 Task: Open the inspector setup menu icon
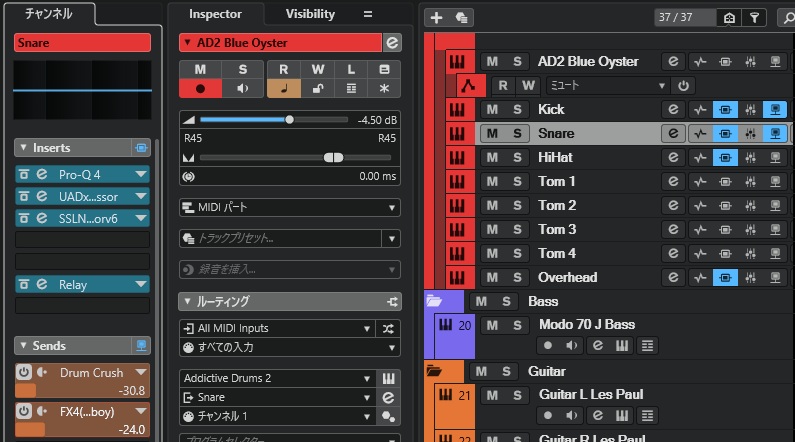pyautogui.click(x=368, y=14)
